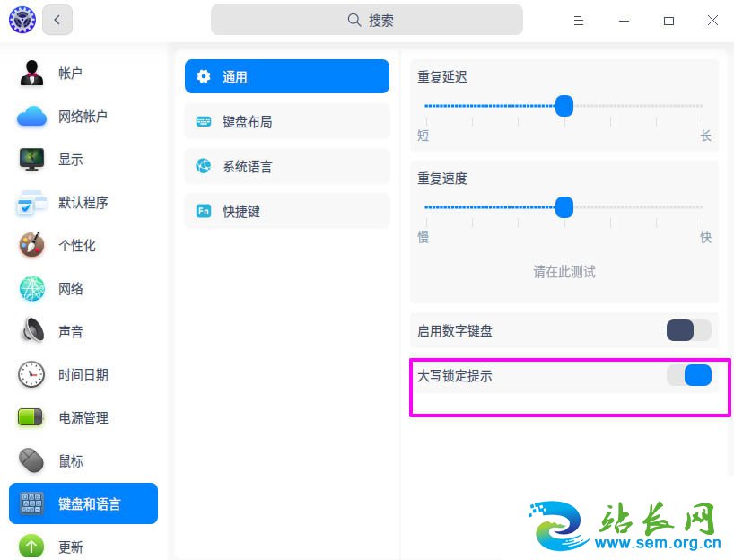Viewport: 734px width, 560px height.
Task: Switch to 键盘布局 tab
Action: click(x=287, y=121)
